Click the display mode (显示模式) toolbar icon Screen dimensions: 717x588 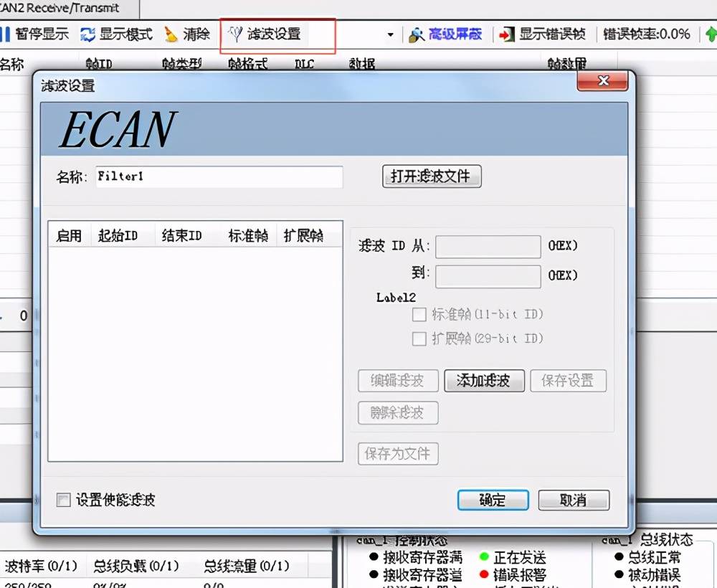point(87,33)
